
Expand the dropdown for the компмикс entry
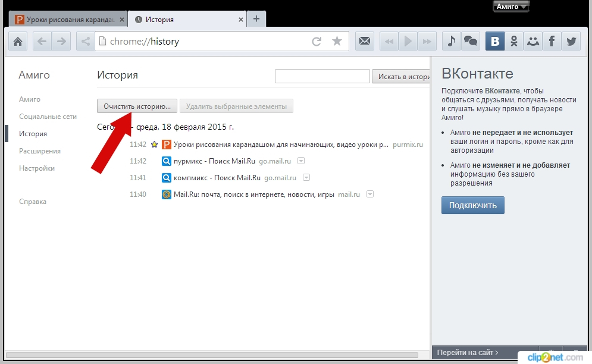306,177
